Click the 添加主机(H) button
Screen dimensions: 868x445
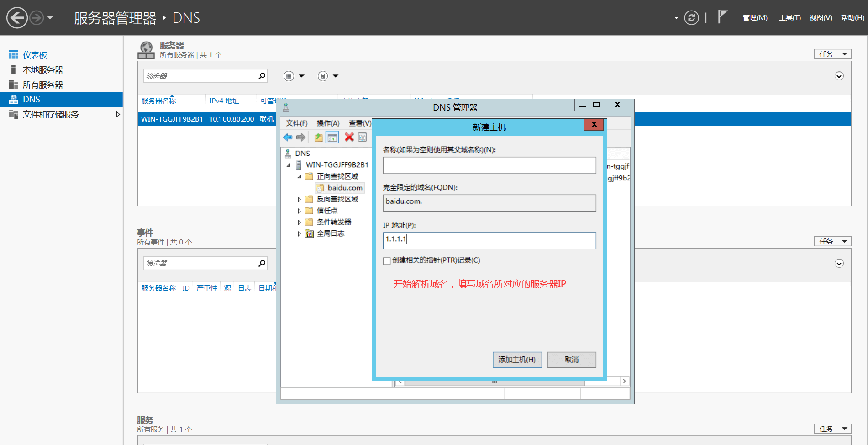click(517, 360)
